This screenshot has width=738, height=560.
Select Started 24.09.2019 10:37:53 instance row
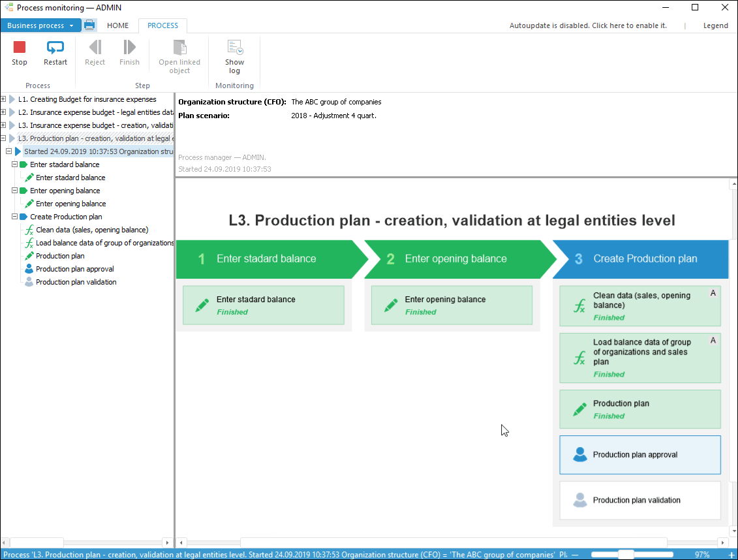tap(99, 151)
